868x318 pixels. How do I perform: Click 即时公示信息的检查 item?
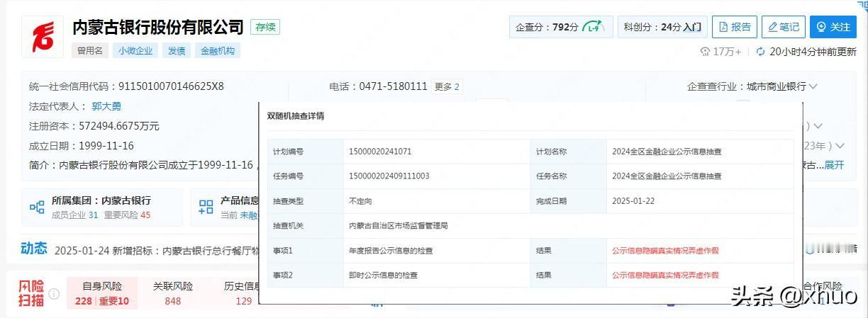[x=384, y=276]
